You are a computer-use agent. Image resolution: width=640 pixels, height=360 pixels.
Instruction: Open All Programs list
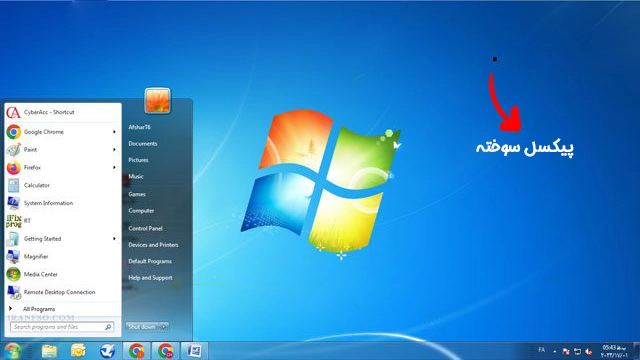click(39, 309)
